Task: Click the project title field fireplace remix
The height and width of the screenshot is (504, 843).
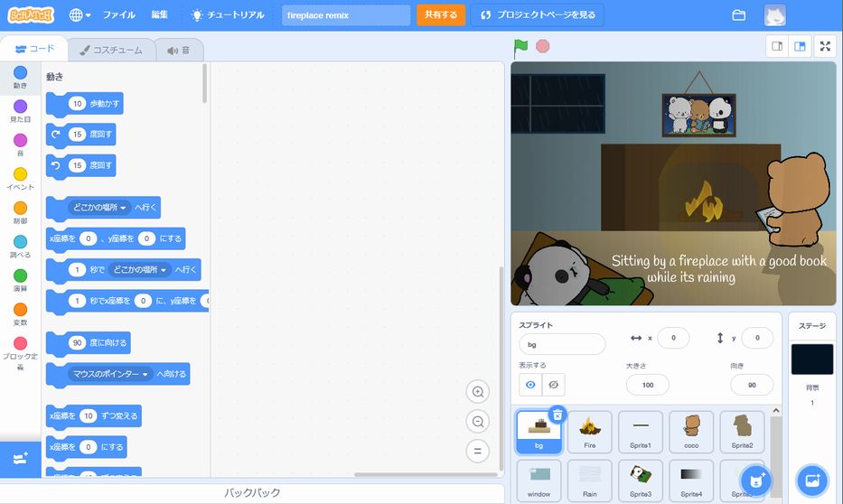Action: click(346, 15)
